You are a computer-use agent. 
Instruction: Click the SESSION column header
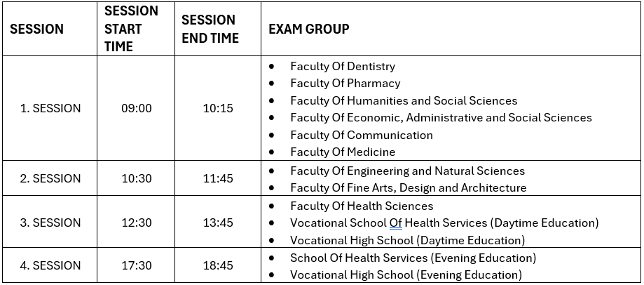36,29
